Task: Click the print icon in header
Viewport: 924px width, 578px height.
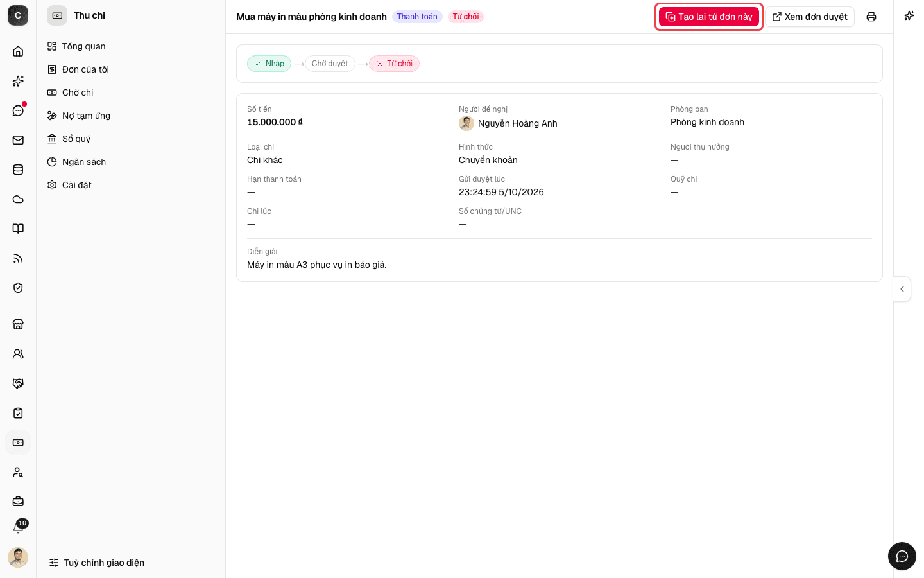Action: pos(871,17)
